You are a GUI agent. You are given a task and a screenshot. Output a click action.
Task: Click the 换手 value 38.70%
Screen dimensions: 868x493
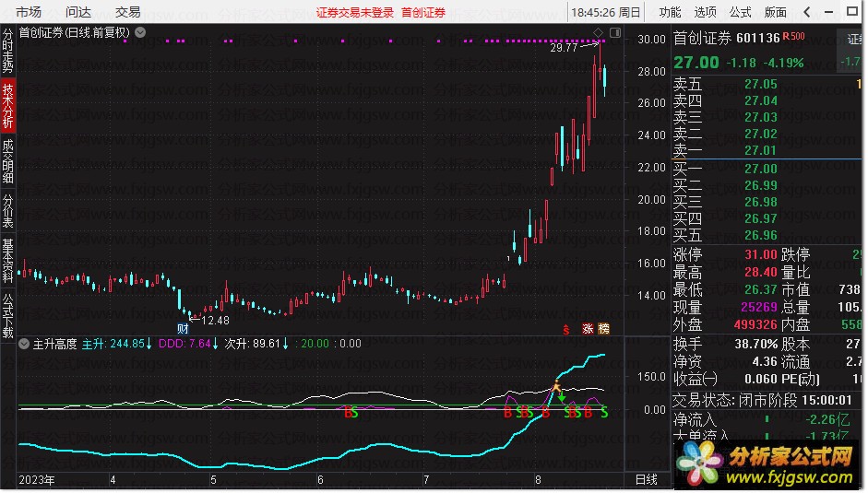756,344
